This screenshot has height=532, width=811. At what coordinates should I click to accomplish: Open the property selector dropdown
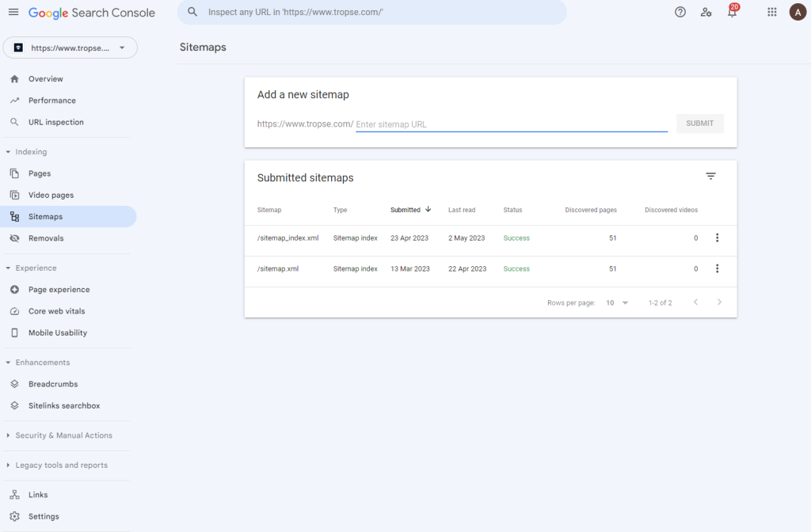tap(70, 47)
